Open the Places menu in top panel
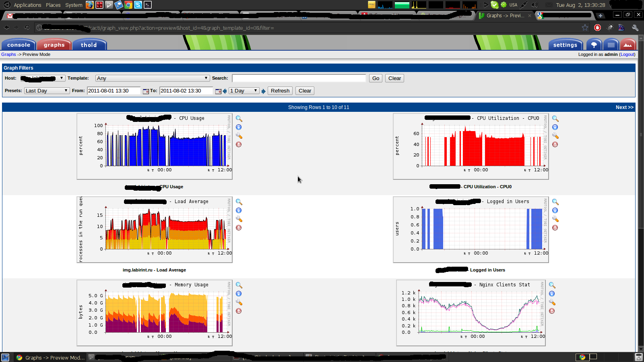 click(x=53, y=5)
